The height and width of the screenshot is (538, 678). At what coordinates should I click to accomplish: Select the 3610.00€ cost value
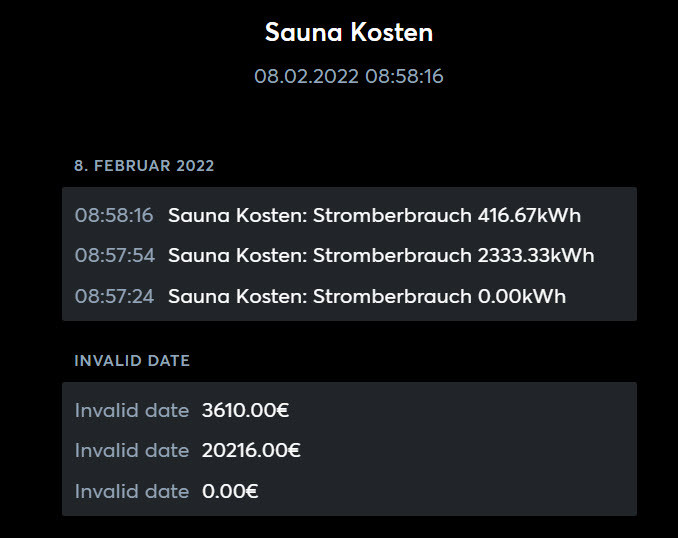tap(245, 410)
